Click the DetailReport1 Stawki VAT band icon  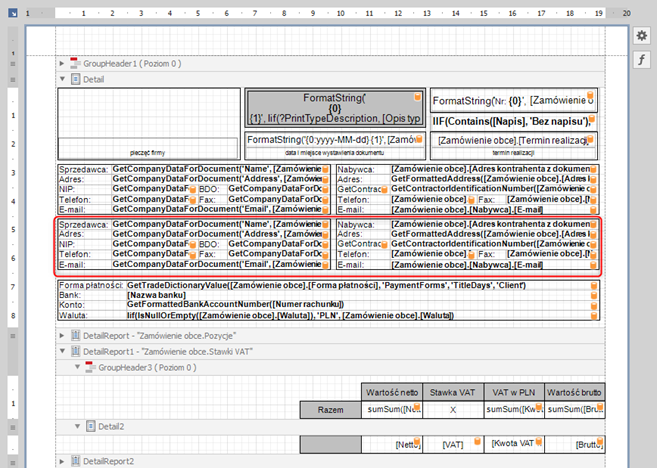(x=74, y=352)
